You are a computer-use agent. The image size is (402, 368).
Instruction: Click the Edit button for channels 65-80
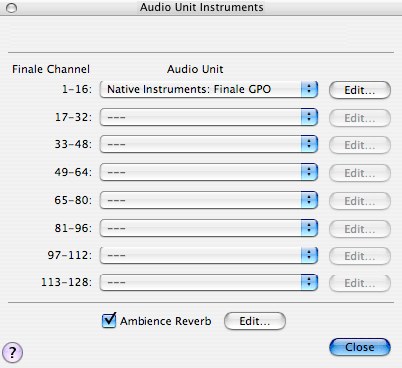point(360,201)
